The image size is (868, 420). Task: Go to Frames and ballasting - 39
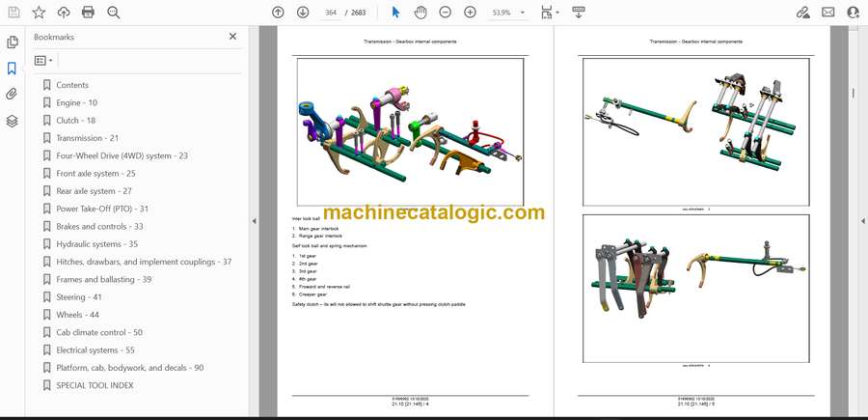[103, 279]
